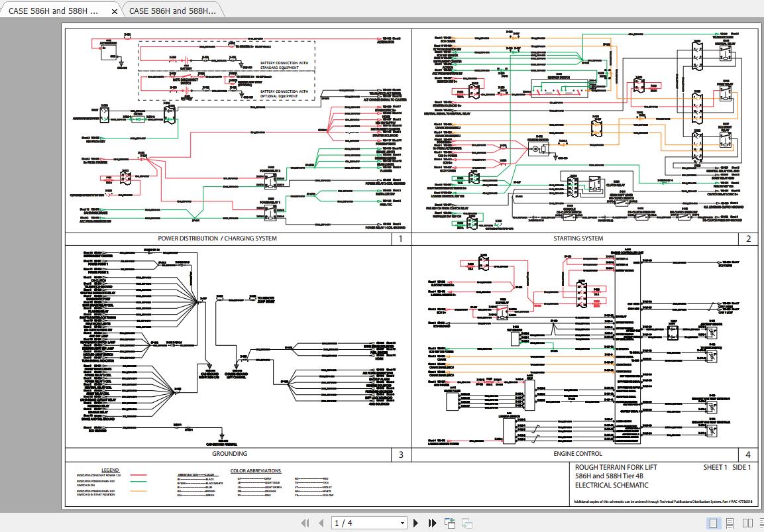Click the Engine Control section label
Screen dimensions: 764x532
point(578,454)
